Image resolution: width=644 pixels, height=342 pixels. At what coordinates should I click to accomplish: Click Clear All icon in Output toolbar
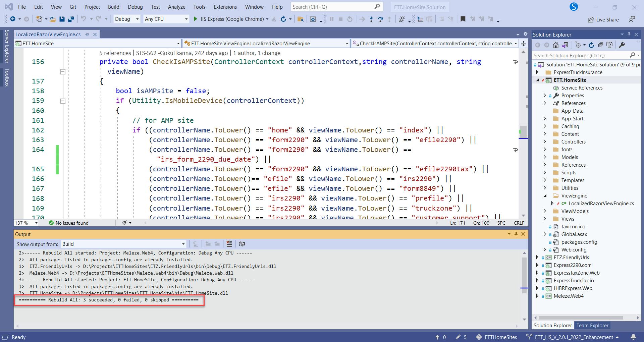click(x=229, y=244)
